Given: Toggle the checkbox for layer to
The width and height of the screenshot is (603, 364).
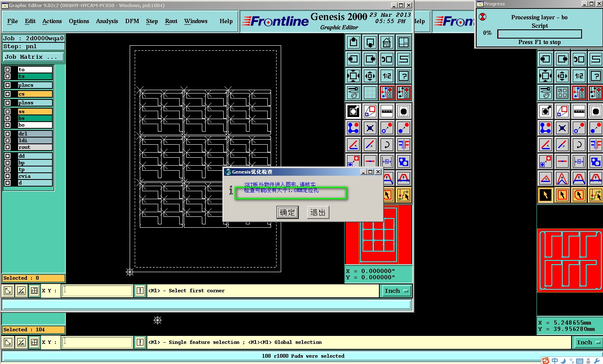Looking at the screenshot, I should coord(8,70).
